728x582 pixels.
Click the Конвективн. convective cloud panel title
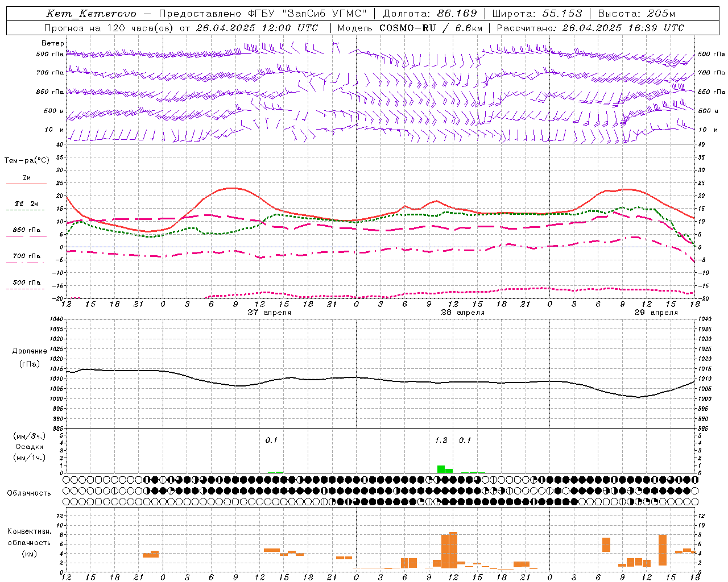pyautogui.click(x=29, y=531)
